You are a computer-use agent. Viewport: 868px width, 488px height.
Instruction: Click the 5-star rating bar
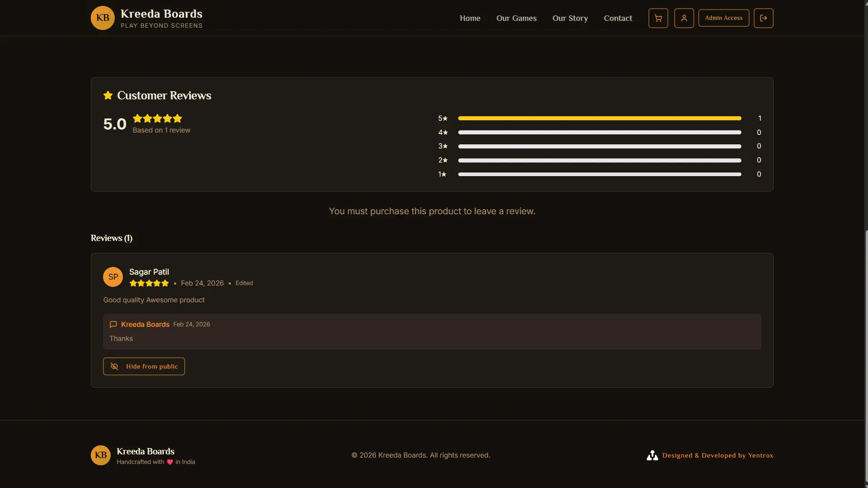click(x=599, y=118)
